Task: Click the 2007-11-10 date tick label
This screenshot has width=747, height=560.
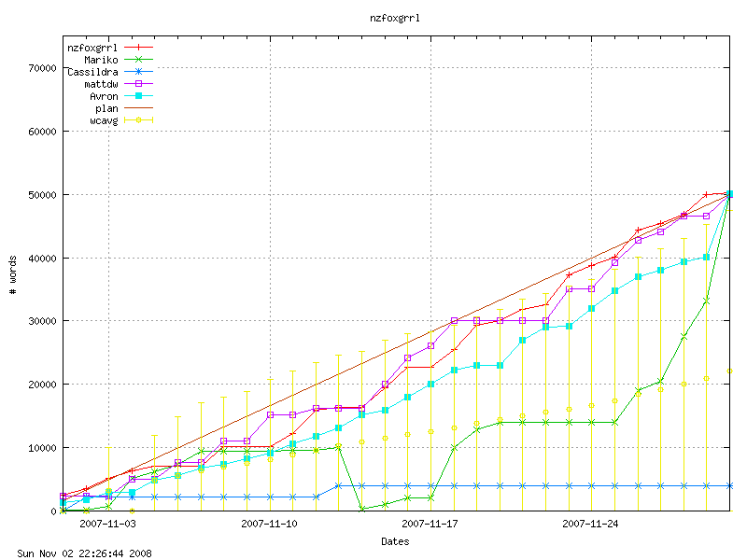Action: click(x=269, y=524)
